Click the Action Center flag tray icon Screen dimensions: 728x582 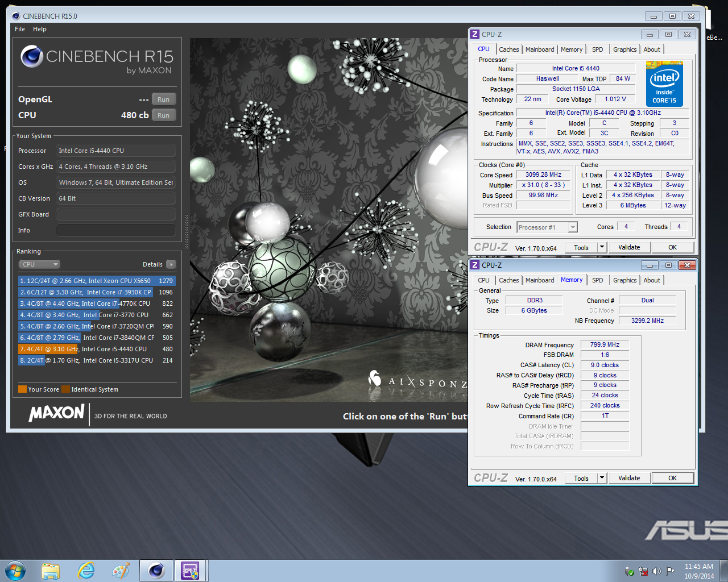671,571
